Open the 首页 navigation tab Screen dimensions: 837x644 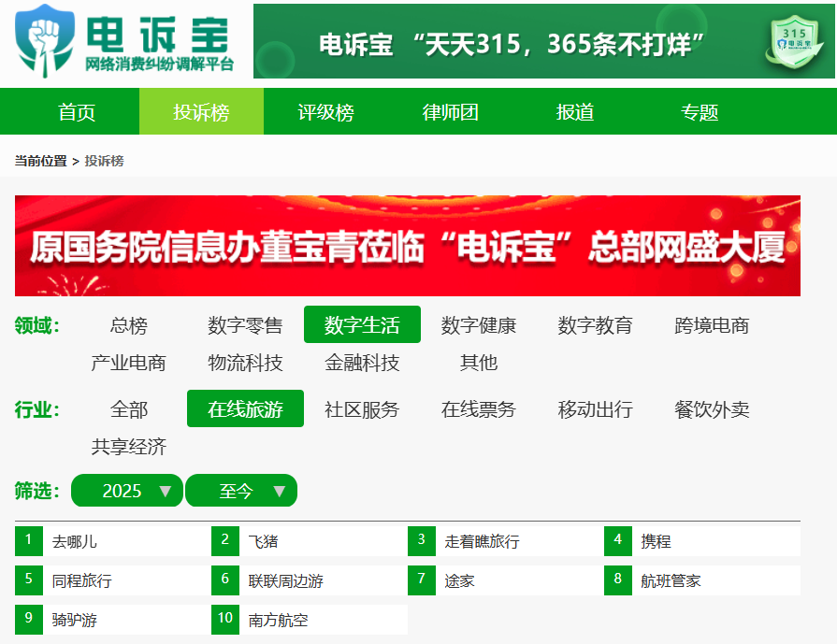point(77,111)
